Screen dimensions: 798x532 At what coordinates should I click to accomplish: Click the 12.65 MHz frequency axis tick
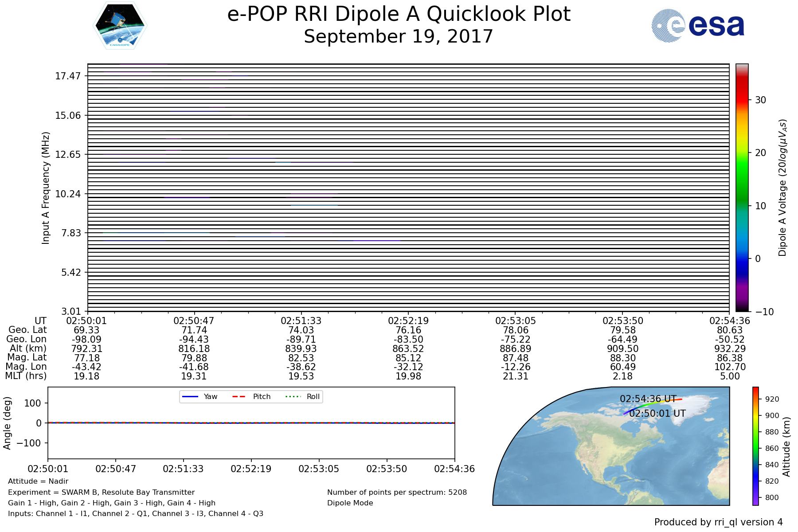point(67,154)
